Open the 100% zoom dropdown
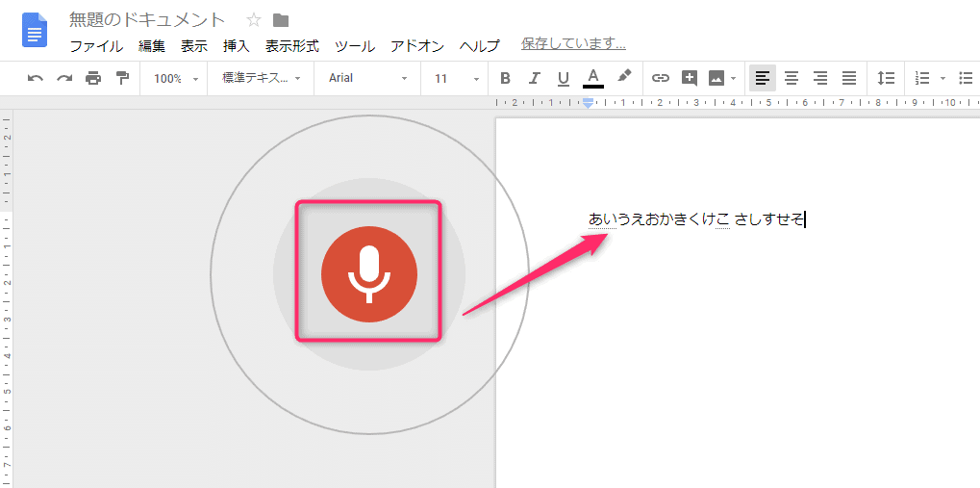980x488 pixels. (174, 78)
